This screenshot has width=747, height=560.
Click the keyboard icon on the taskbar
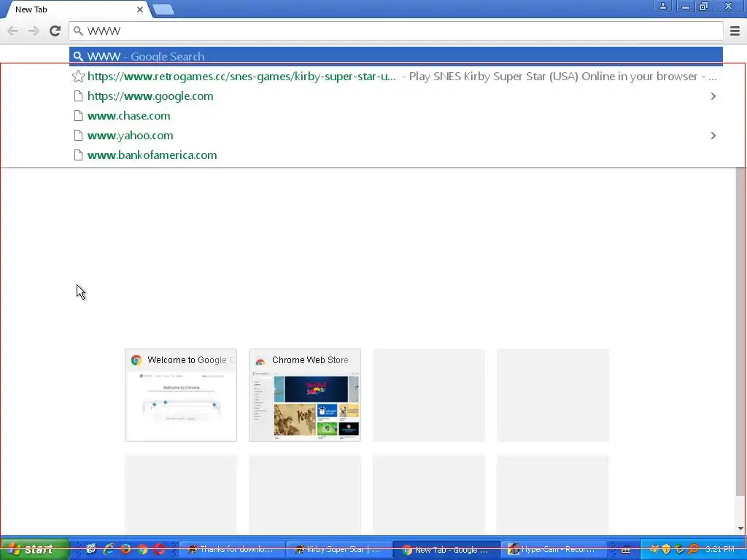(626, 550)
